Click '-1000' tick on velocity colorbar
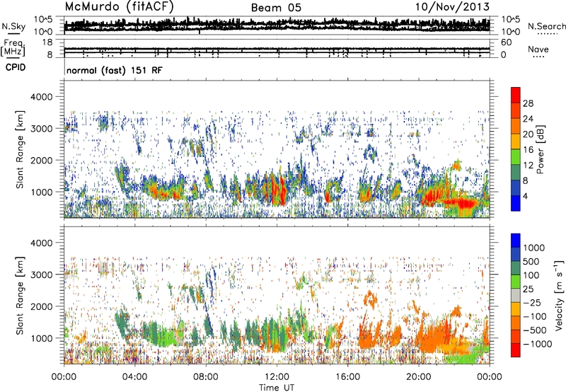 click(x=538, y=344)
